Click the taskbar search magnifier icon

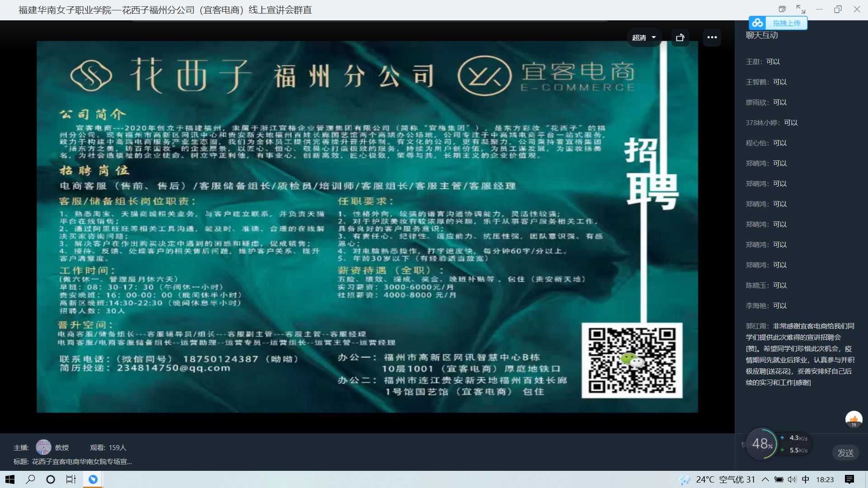tap(30, 479)
